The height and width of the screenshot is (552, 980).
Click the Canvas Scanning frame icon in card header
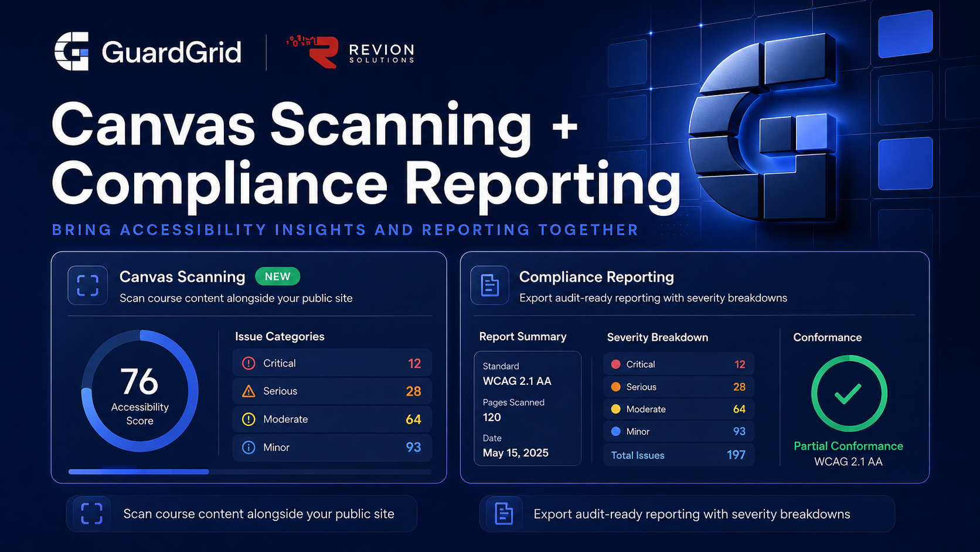88,286
